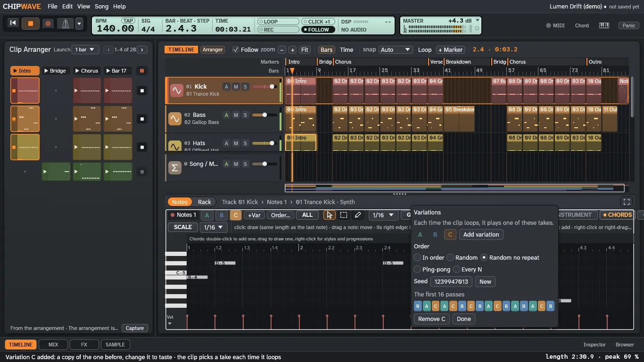The width and height of the screenshot is (644, 362).
Task: Select the marquee selection tool
Action: tap(344, 215)
